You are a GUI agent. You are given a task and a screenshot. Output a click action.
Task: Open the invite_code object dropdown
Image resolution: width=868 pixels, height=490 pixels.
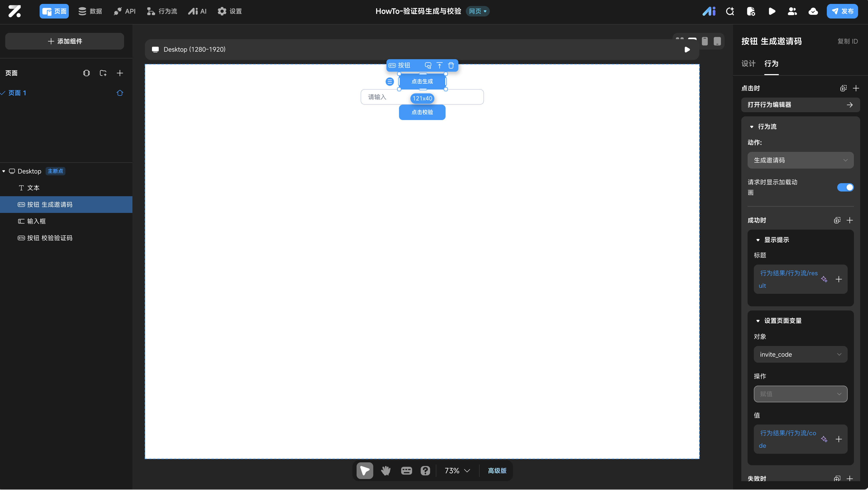(800, 354)
